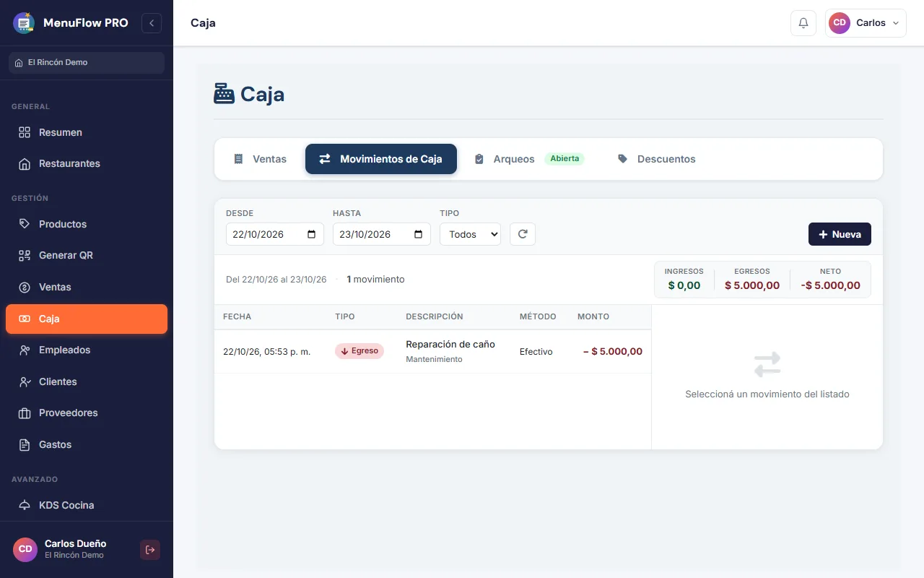Open Proveedores in the sidebar
This screenshot has width=924, height=578.
(x=87, y=413)
